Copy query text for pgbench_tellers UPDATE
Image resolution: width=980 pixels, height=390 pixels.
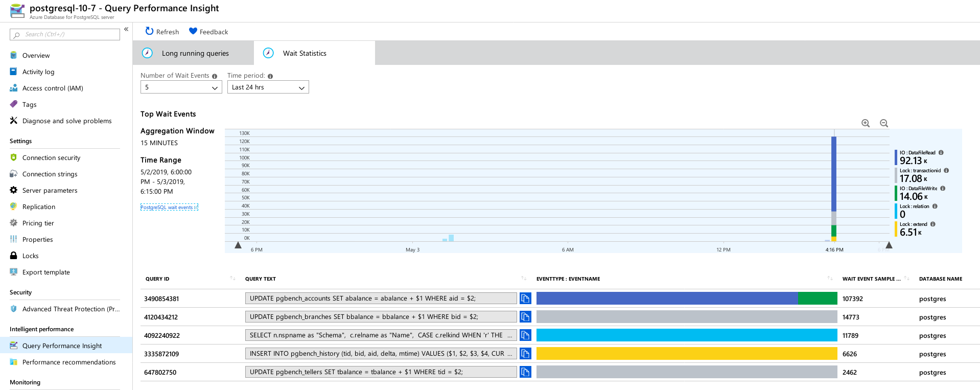525,372
